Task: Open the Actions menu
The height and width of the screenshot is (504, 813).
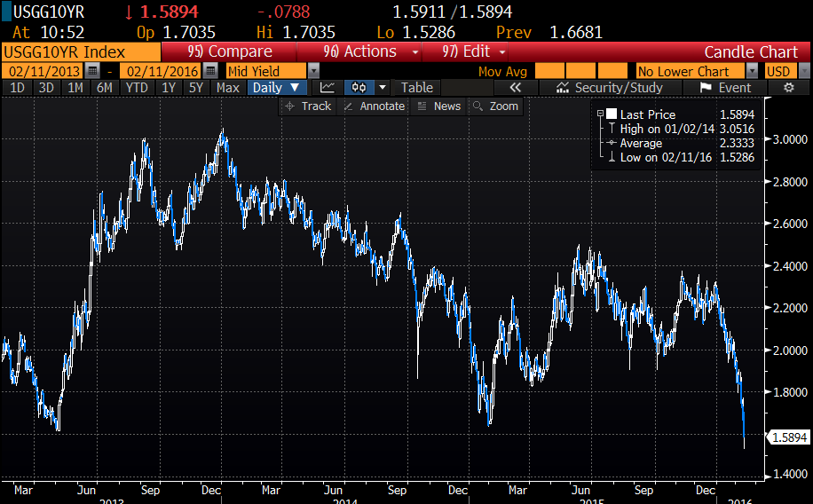Action: point(371,51)
